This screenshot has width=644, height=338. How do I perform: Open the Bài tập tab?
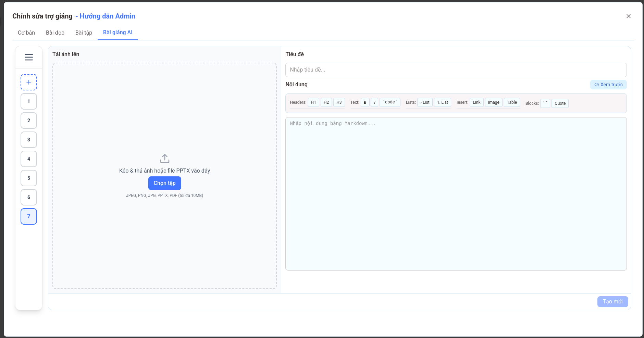tap(84, 33)
